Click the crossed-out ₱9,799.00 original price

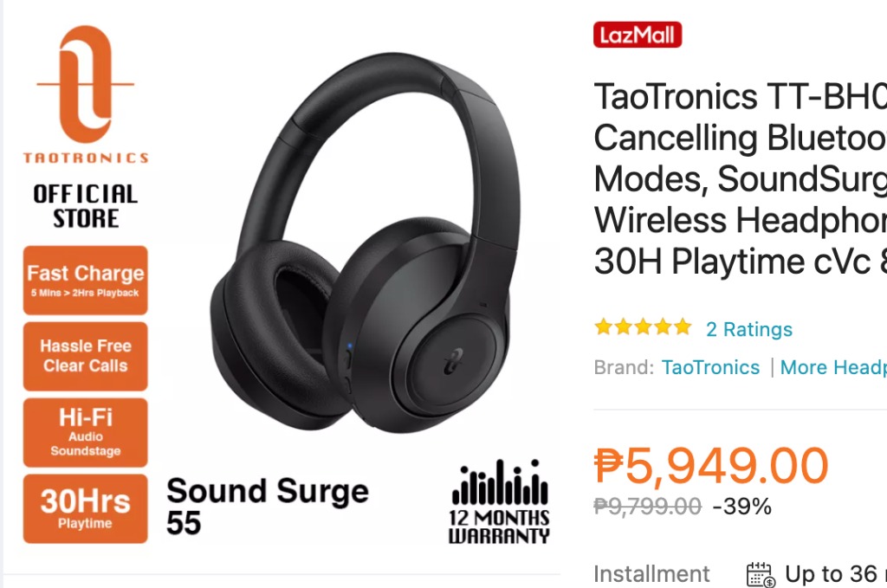647,506
